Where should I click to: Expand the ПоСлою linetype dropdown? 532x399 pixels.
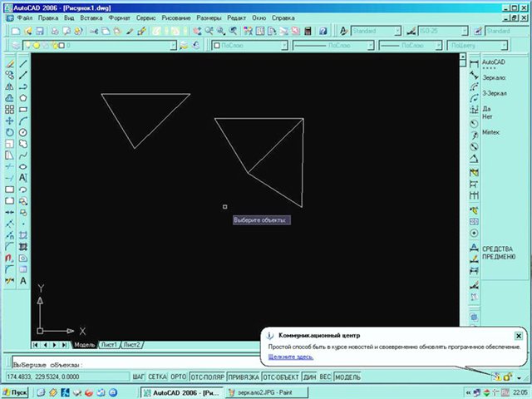(x=341, y=47)
